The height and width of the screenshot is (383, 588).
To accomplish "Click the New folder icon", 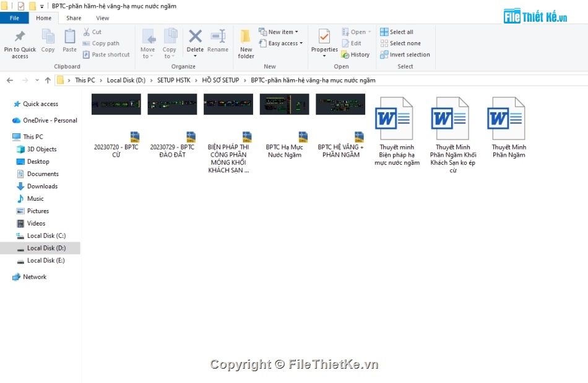I will (246, 38).
